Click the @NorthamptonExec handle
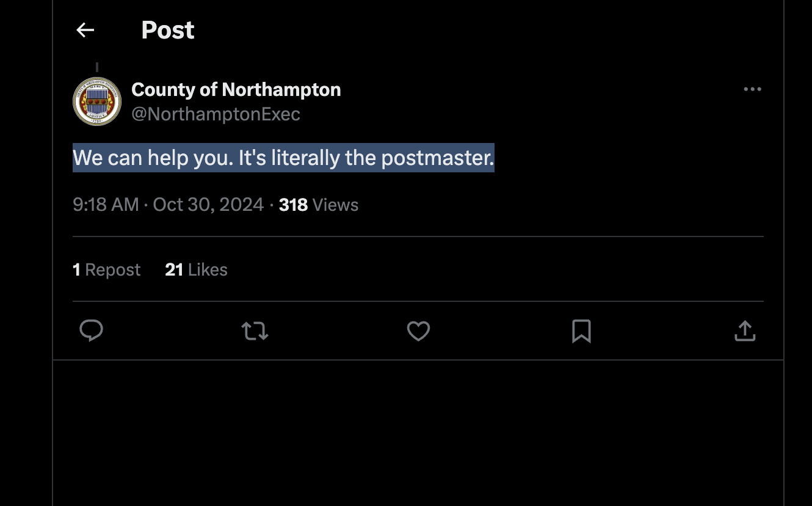812x506 pixels. click(x=216, y=114)
